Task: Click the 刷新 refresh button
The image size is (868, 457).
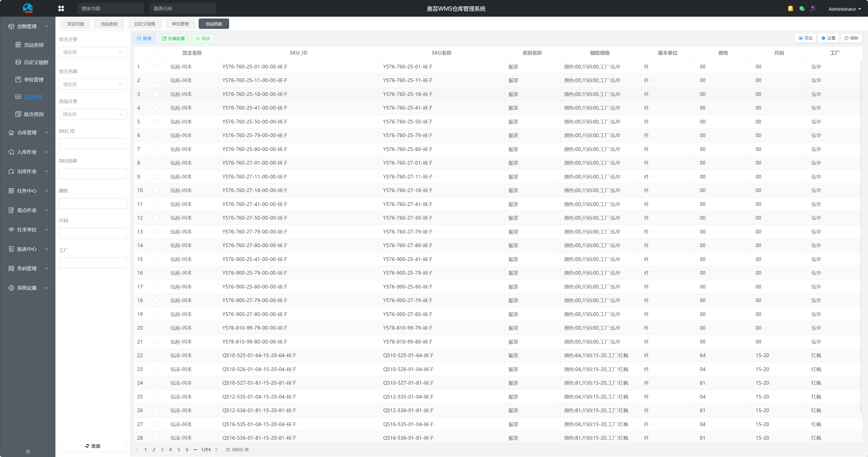Action: [852, 38]
